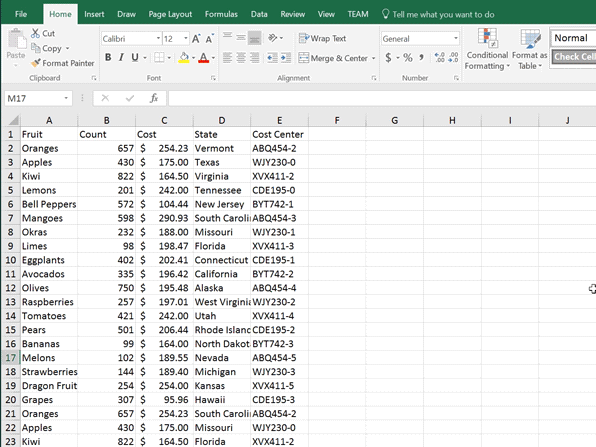Image resolution: width=596 pixels, height=447 pixels.
Task: Increase font size with the large A
Action: 196,39
